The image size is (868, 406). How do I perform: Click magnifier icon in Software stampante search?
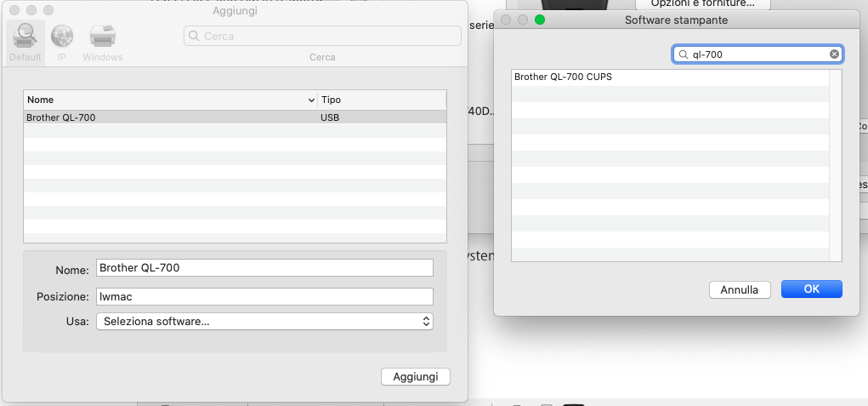tap(684, 54)
